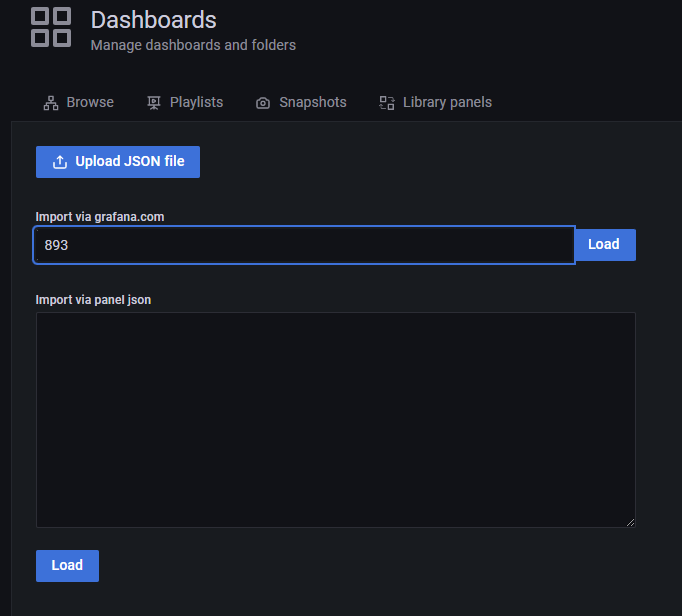Screen dimensions: 682x616
Task: Open the Browse tab
Action: click(x=79, y=103)
